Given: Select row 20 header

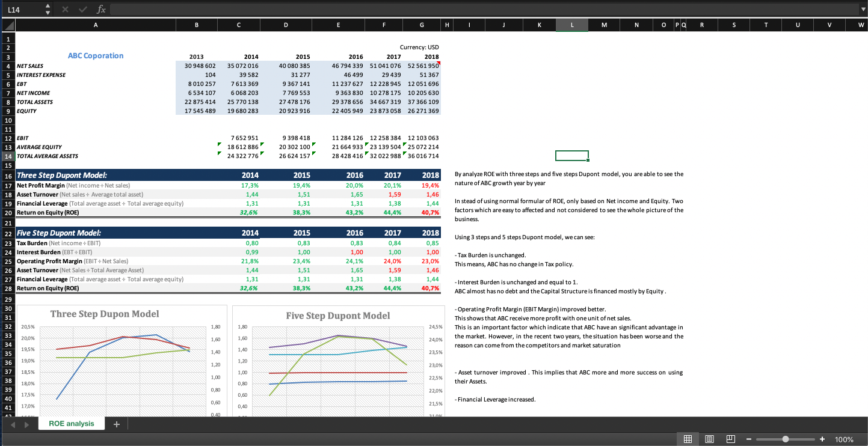Looking at the screenshot, I should pos(8,213).
